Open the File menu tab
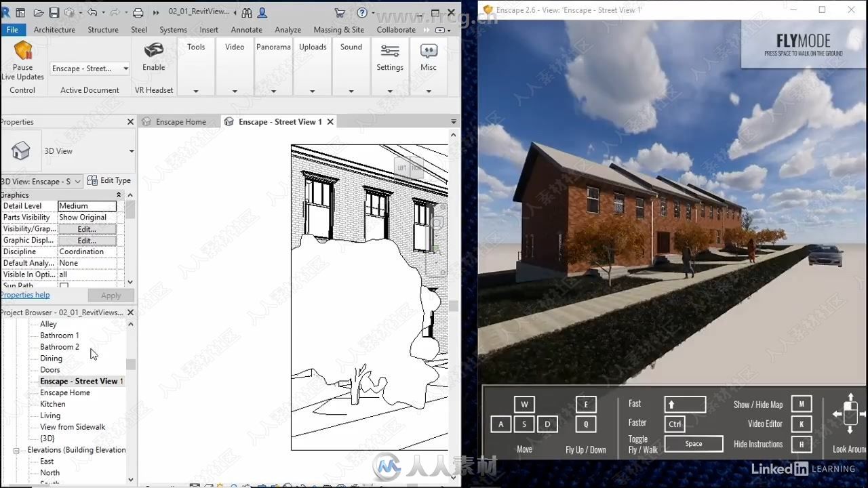Viewport: 868px width, 488px height. coord(12,30)
